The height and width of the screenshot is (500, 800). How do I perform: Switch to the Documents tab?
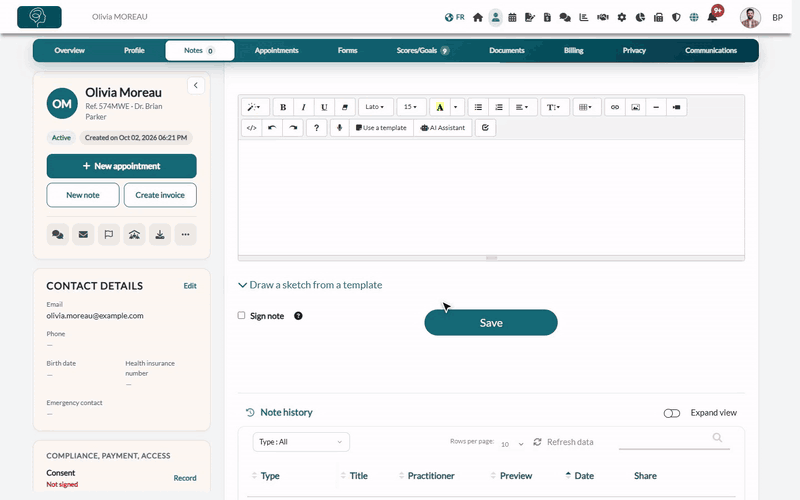tap(507, 51)
